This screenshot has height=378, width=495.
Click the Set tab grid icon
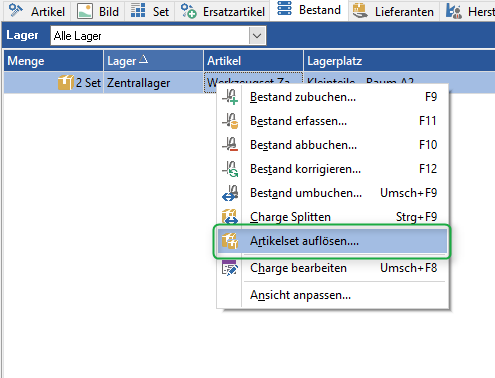click(138, 10)
